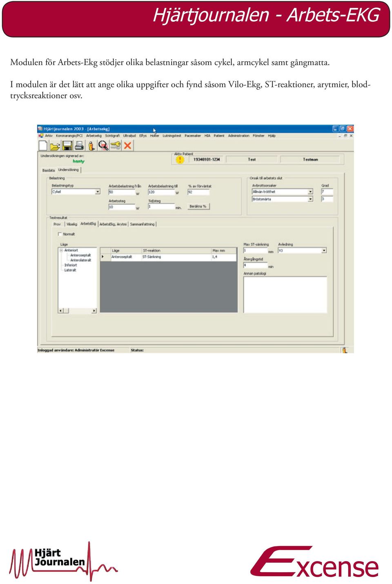The width and height of the screenshot is (392, 584).
Task: Open the Allmän trötthet dropdown
Action: point(310,192)
